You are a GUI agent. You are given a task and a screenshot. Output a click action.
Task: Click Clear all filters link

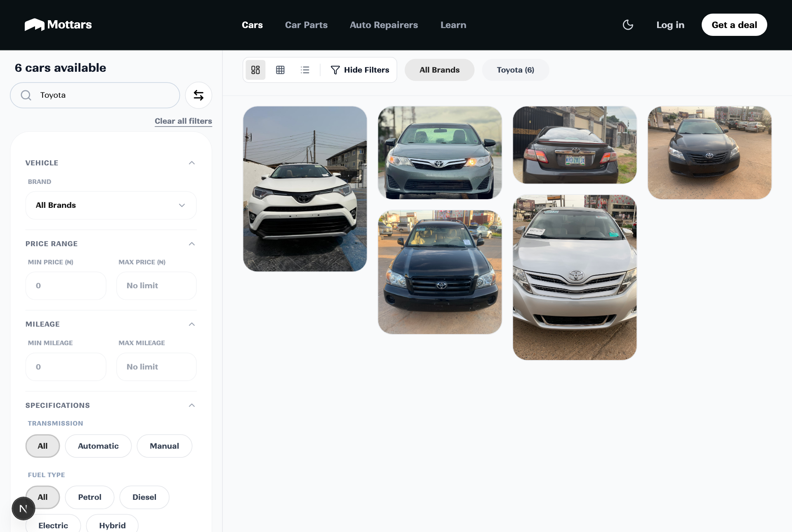183,121
